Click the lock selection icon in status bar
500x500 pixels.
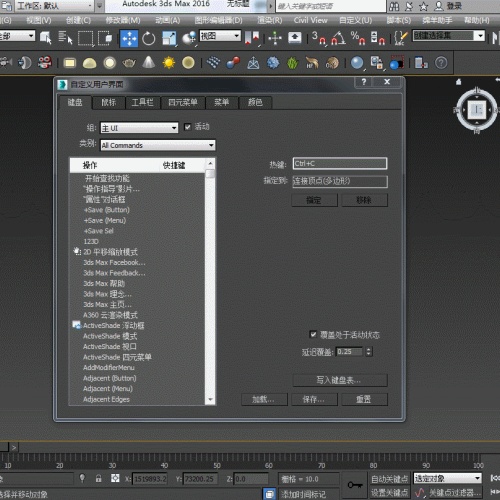point(98,479)
